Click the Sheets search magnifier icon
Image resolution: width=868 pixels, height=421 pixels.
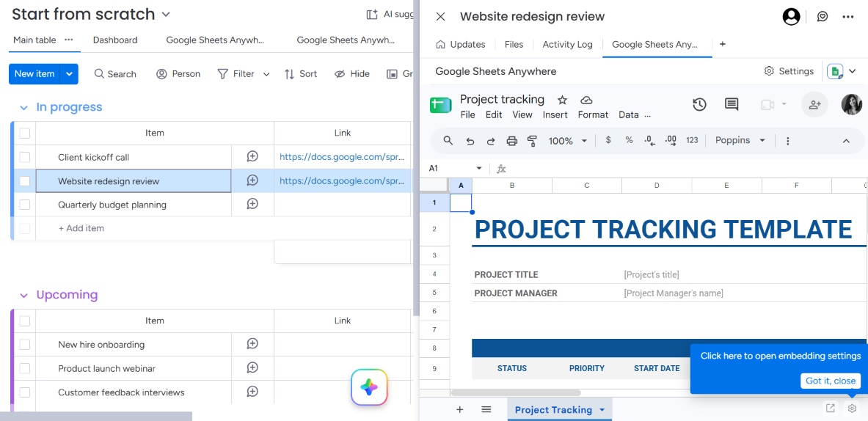pyautogui.click(x=449, y=141)
